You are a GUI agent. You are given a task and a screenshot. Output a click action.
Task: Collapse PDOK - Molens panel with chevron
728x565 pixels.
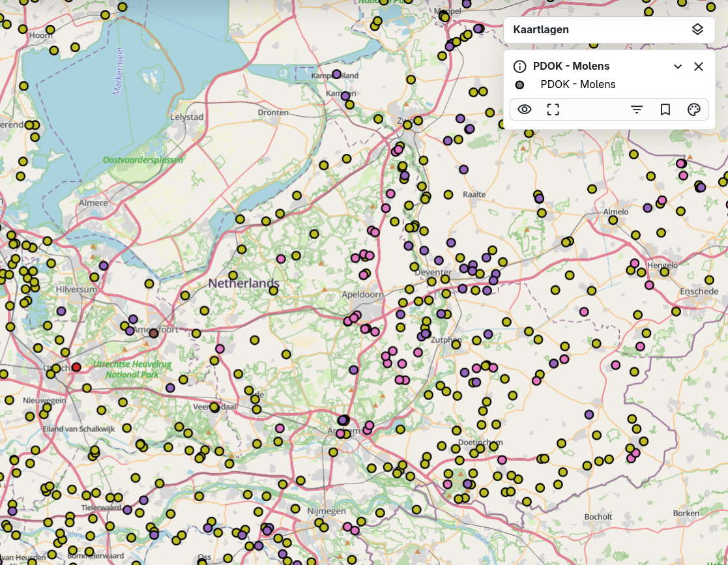[x=678, y=66]
